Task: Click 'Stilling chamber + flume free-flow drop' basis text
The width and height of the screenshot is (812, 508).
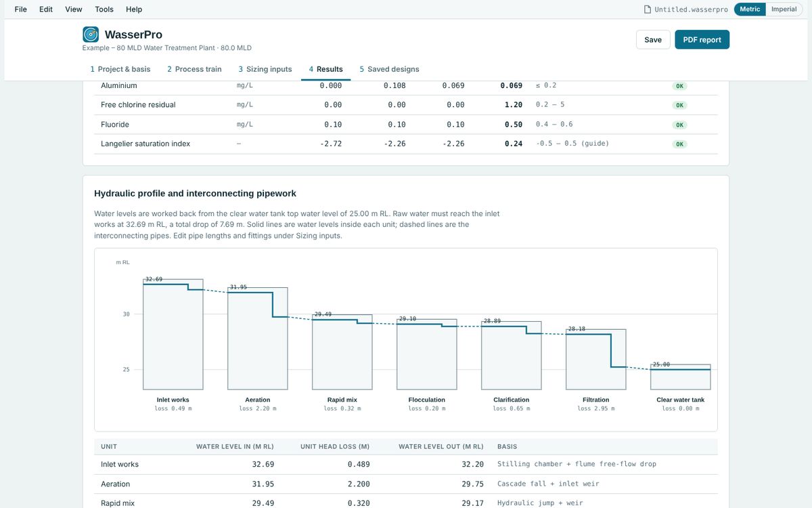Action: (x=577, y=465)
